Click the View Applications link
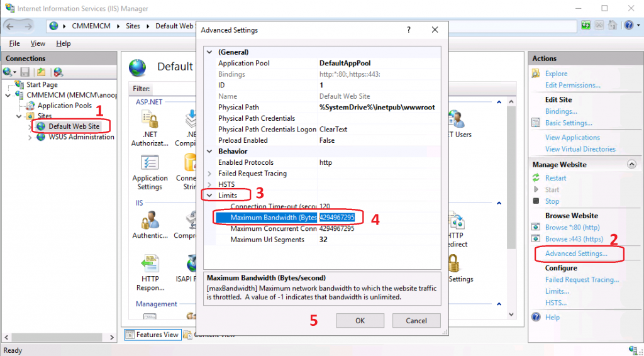The height and width of the screenshot is (356, 644). 572,138
